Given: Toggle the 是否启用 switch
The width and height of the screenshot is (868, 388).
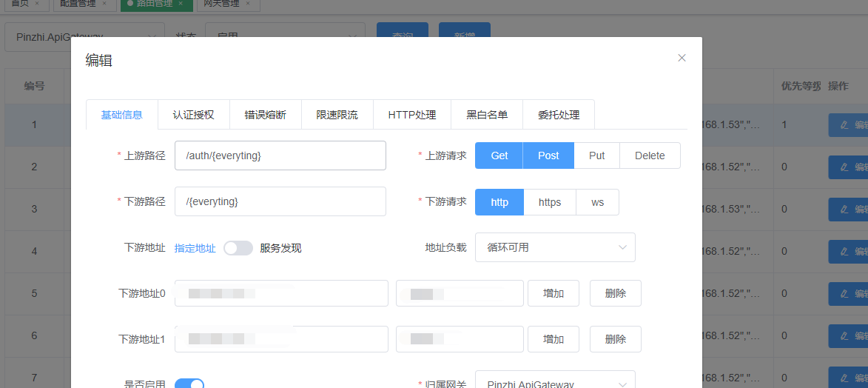Looking at the screenshot, I should (x=189, y=384).
